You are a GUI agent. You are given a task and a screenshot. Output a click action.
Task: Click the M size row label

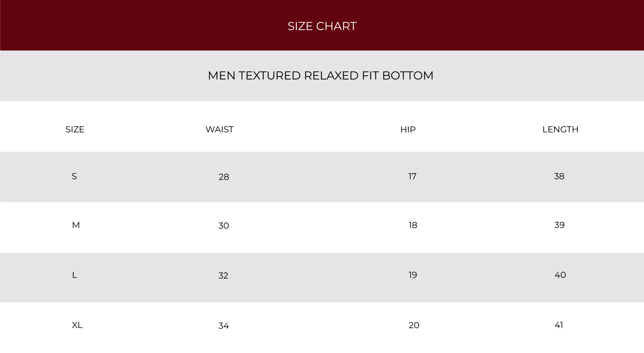(x=76, y=225)
